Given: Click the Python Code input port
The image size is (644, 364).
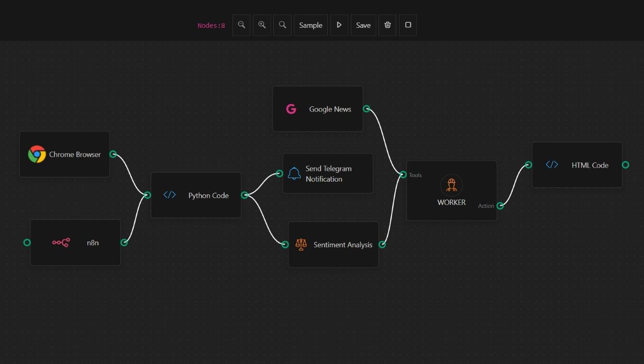Looking at the screenshot, I should click(148, 195).
